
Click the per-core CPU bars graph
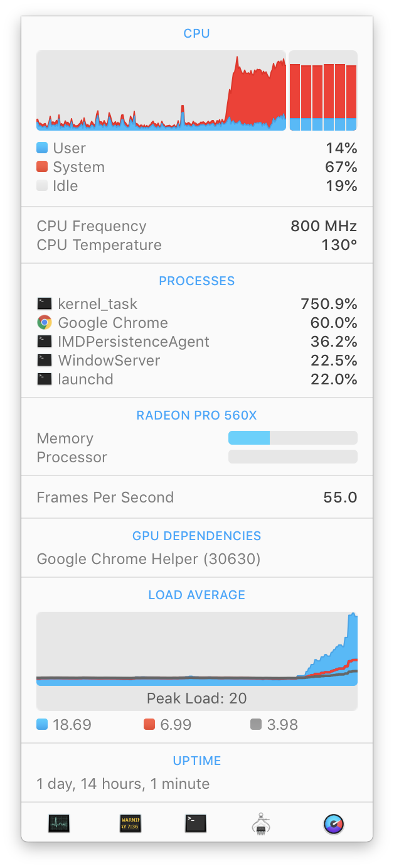323,90
